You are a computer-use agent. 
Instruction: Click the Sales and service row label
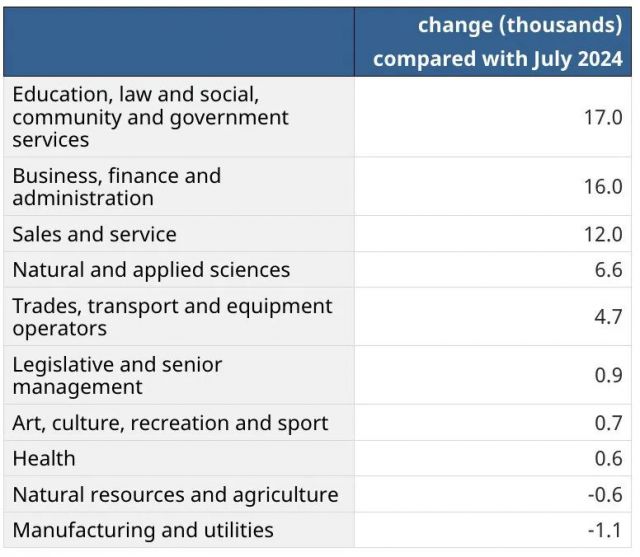(x=94, y=234)
